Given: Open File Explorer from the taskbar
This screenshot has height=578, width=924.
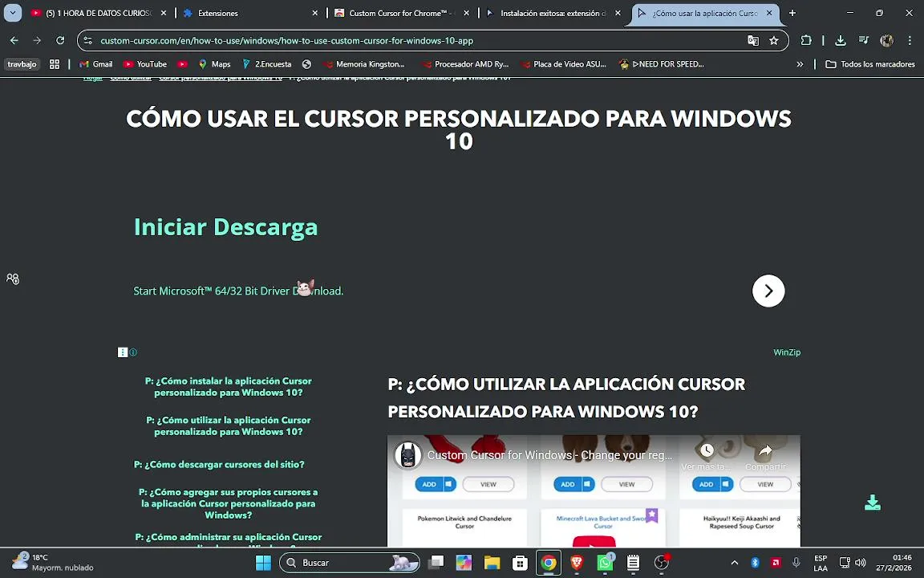Looking at the screenshot, I should pos(492,563).
